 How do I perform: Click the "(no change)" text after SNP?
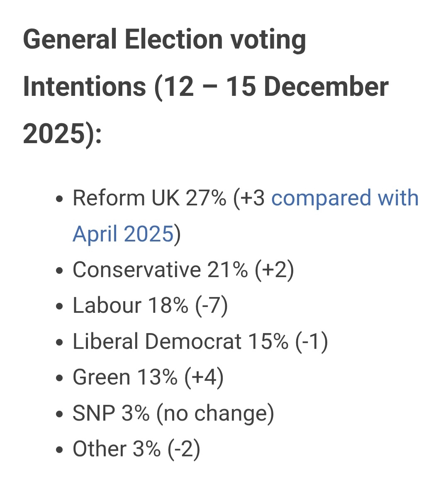215,414
